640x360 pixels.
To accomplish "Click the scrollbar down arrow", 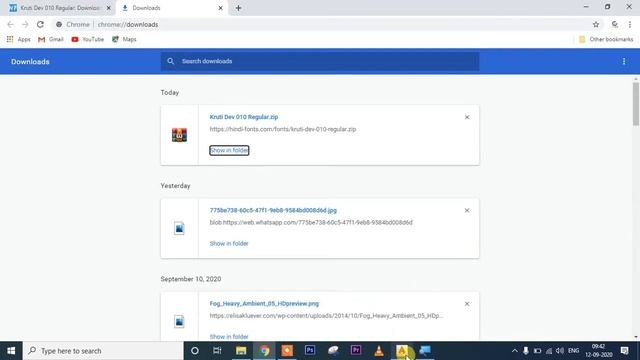I will [636, 337].
